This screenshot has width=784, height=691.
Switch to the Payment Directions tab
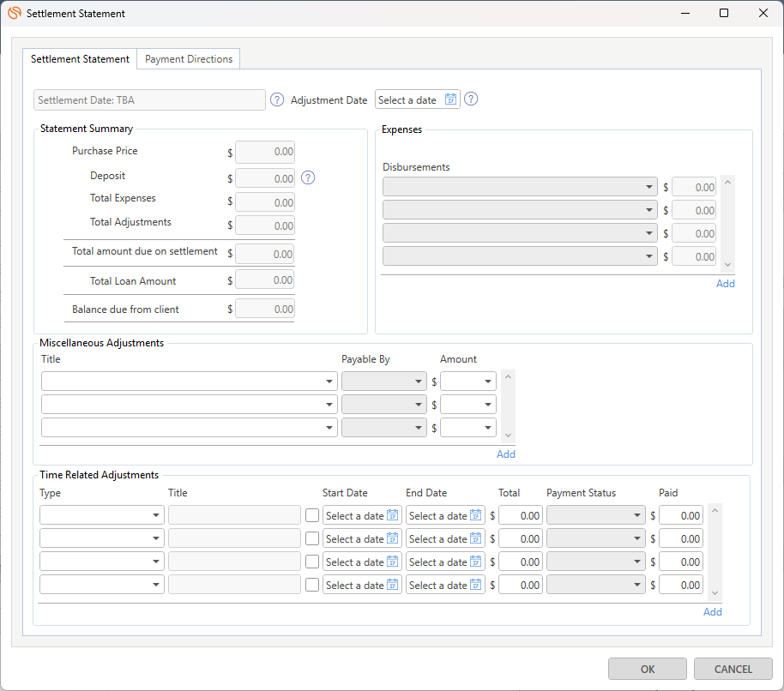click(189, 59)
